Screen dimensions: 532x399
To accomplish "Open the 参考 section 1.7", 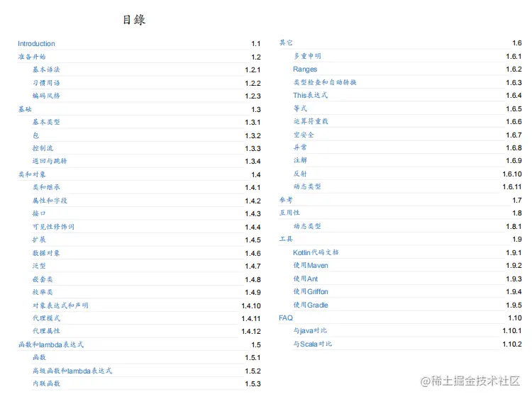I will 286,200.
